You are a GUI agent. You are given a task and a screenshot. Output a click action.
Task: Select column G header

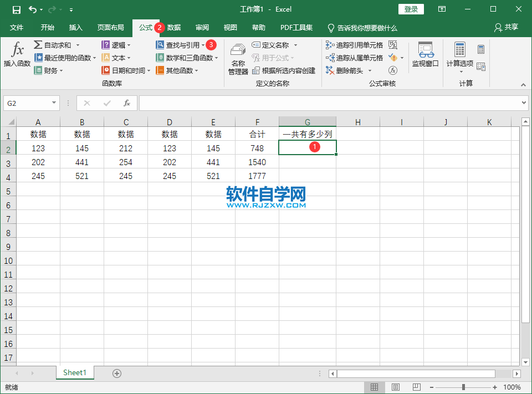coord(308,122)
